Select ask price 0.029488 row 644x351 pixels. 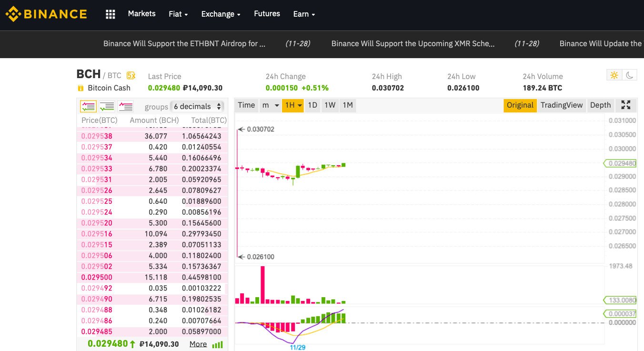152,310
